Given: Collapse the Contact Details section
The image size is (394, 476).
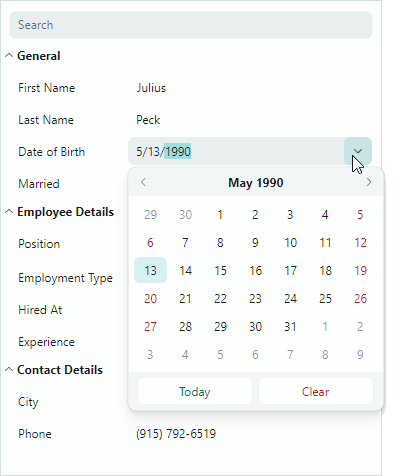Looking at the screenshot, I should tap(9, 370).
